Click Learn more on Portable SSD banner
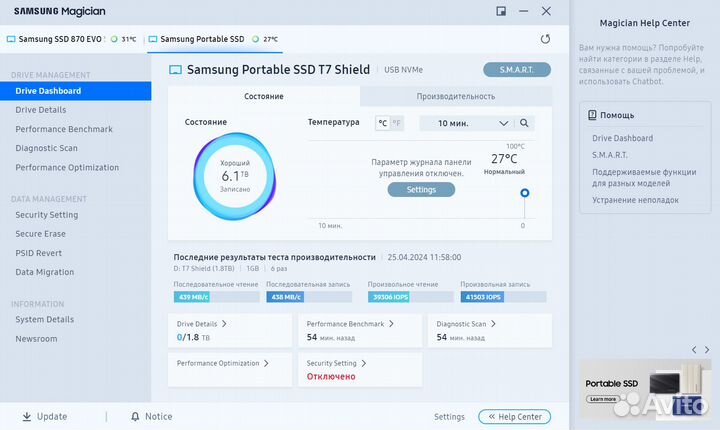 point(603,399)
